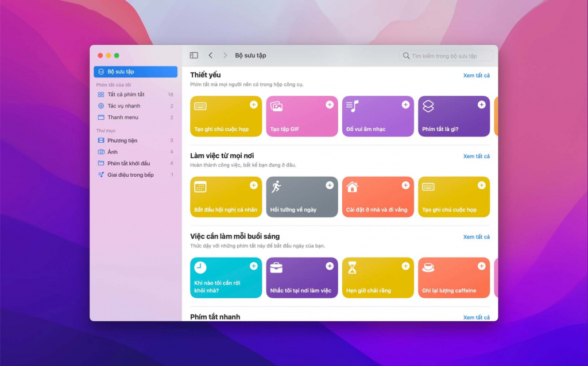Viewport: 588px width, 366px height.
Task: Click the window icon beside 'Thanh menu'
Action: tap(101, 117)
